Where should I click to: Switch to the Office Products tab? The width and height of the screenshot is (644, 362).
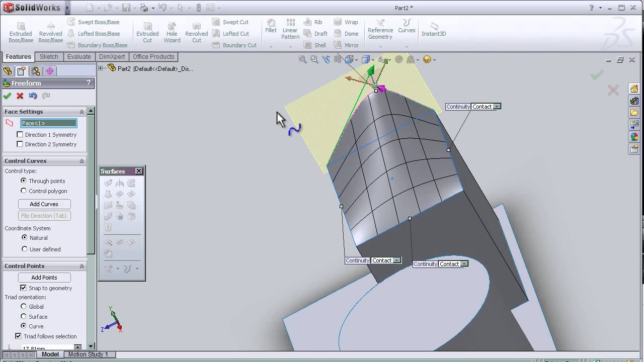point(153,57)
